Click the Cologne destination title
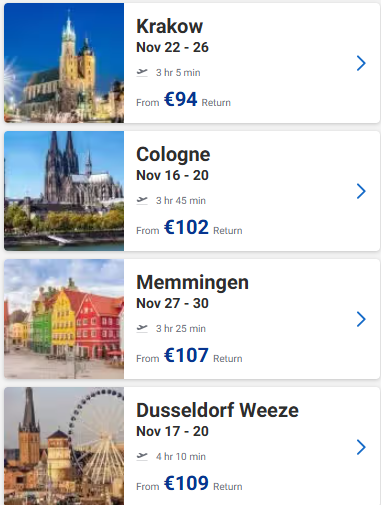The height and width of the screenshot is (505, 381). (173, 155)
